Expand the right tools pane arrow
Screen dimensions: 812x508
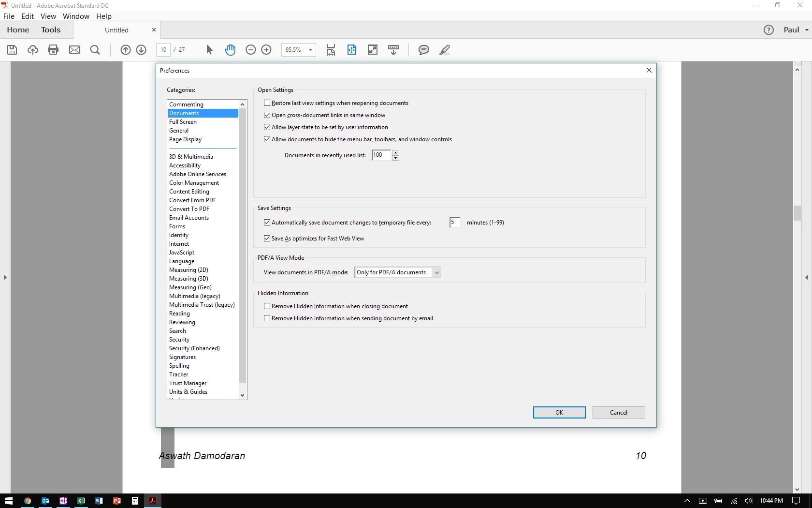click(x=807, y=278)
